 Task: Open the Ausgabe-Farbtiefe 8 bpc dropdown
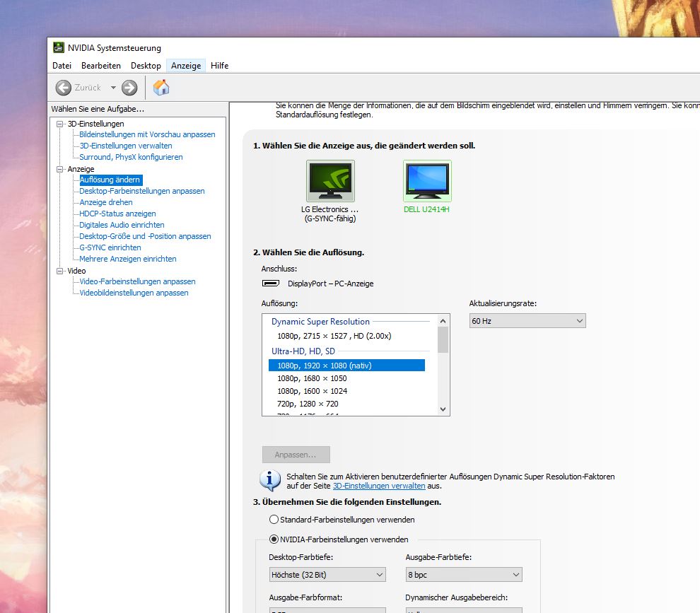pos(464,575)
